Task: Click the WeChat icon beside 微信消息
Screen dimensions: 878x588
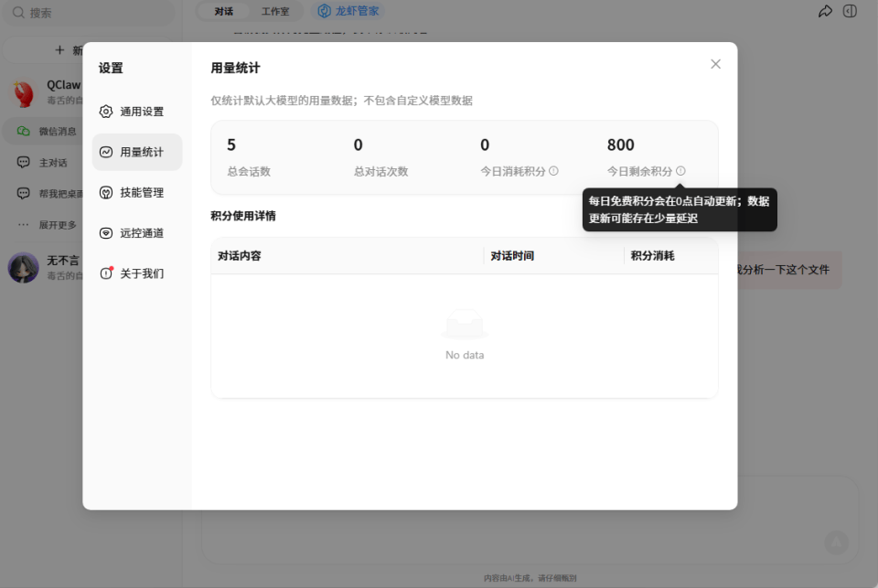Action: click(23, 131)
